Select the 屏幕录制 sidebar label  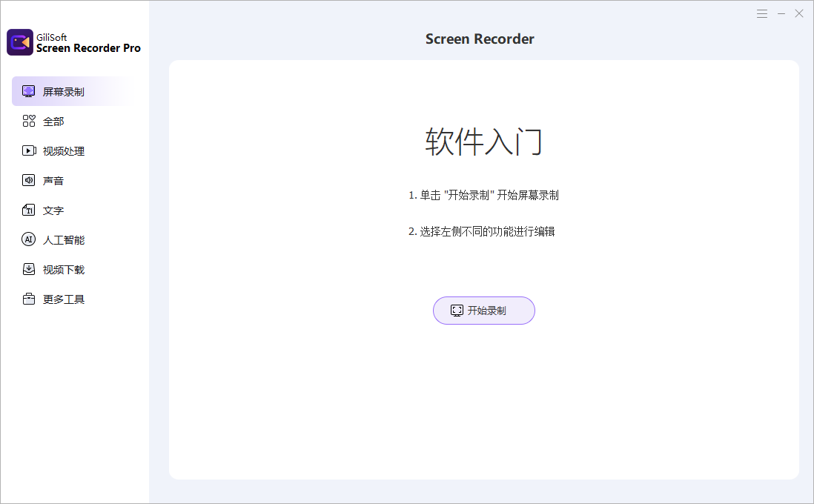tap(63, 92)
